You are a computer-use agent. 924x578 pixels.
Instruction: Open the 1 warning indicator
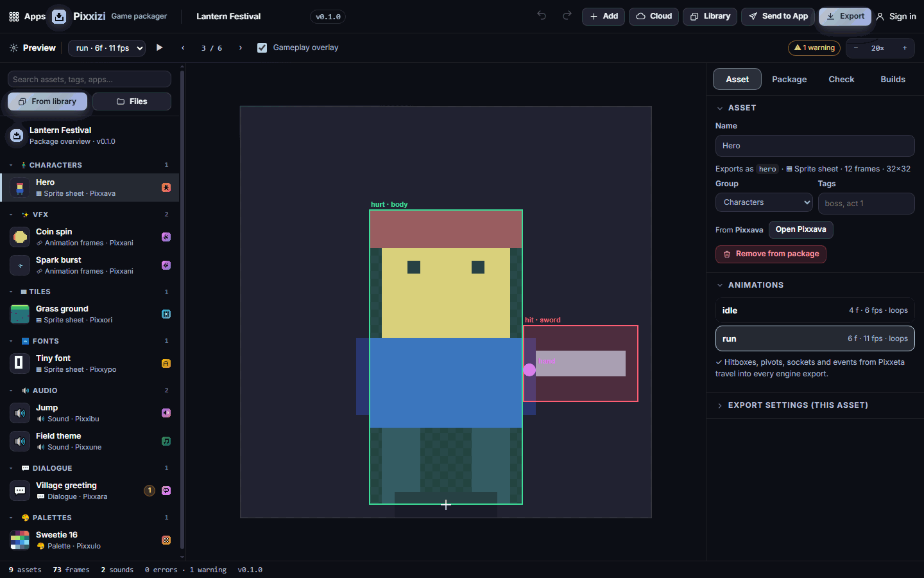point(814,48)
